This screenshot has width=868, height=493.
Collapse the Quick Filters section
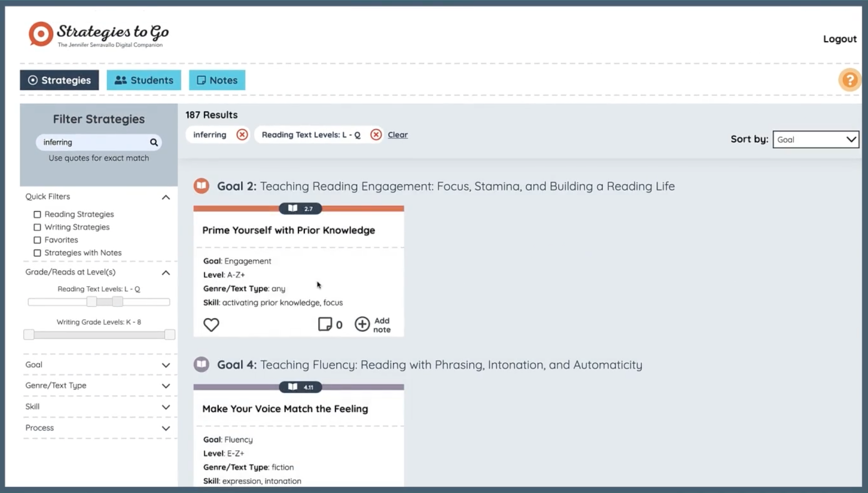pyautogui.click(x=166, y=197)
